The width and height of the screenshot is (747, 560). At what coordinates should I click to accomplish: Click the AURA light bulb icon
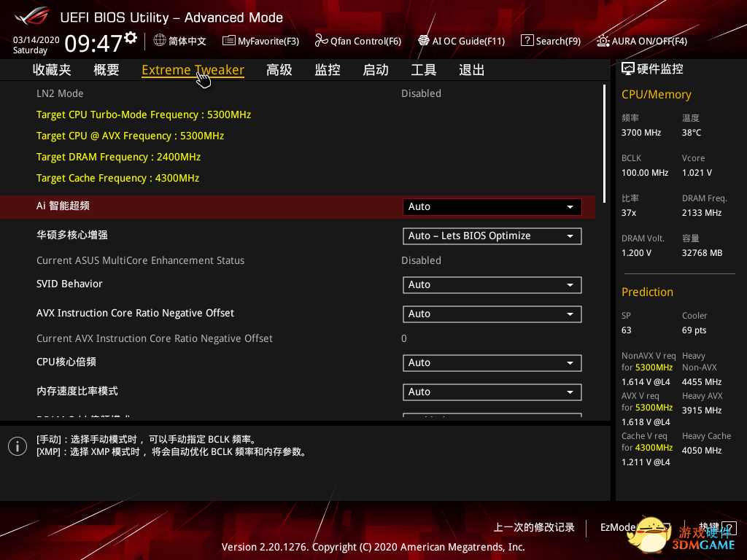pyautogui.click(x=603, y=41)
